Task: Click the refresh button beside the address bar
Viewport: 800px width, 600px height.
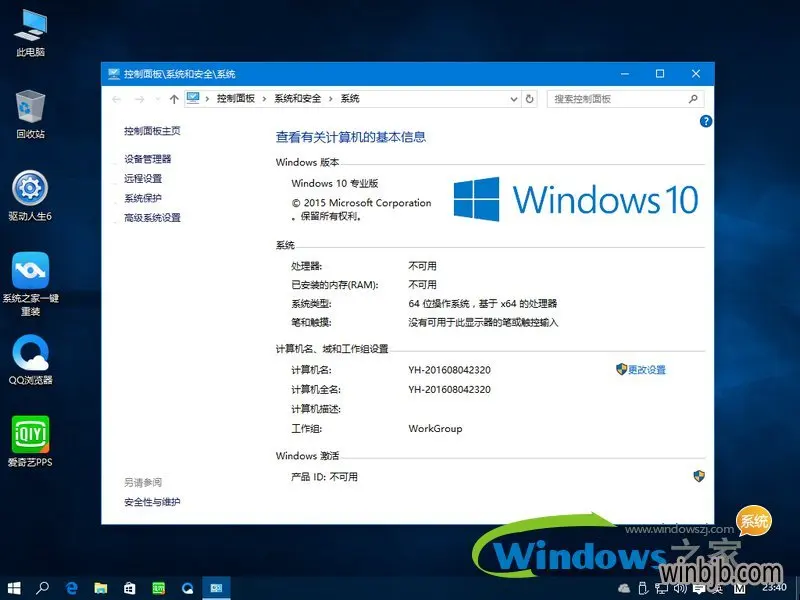Action: (x=531, y=99)
